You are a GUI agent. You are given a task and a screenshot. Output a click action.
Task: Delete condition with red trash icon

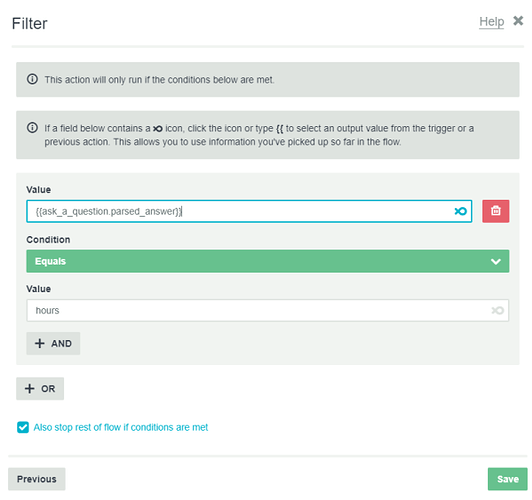496,211
